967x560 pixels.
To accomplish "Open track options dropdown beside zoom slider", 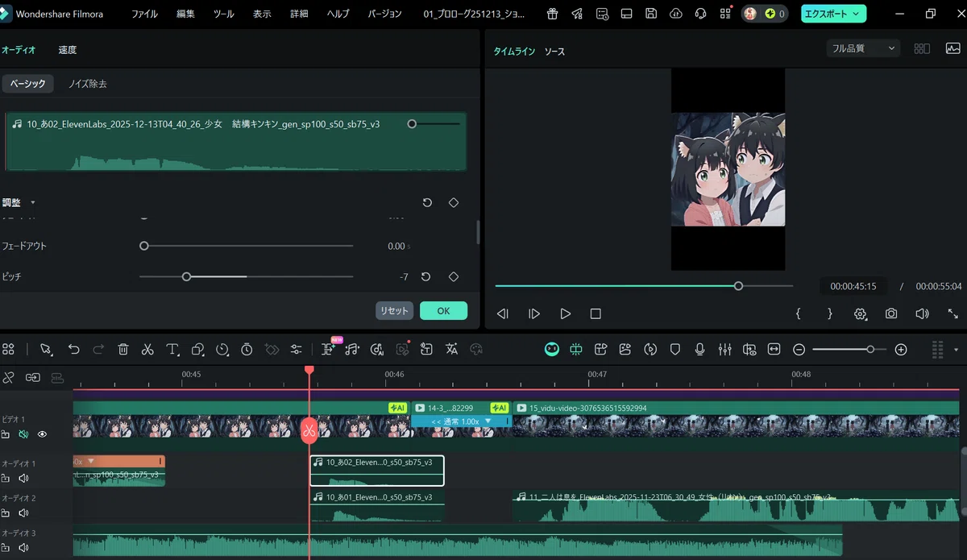I will click(956, 350).
